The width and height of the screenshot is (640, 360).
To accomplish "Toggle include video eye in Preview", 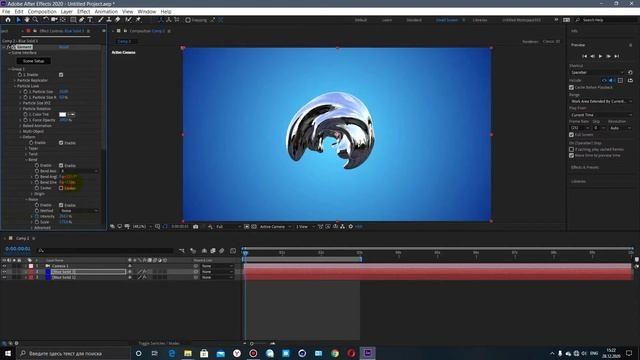I will [604, 80].
